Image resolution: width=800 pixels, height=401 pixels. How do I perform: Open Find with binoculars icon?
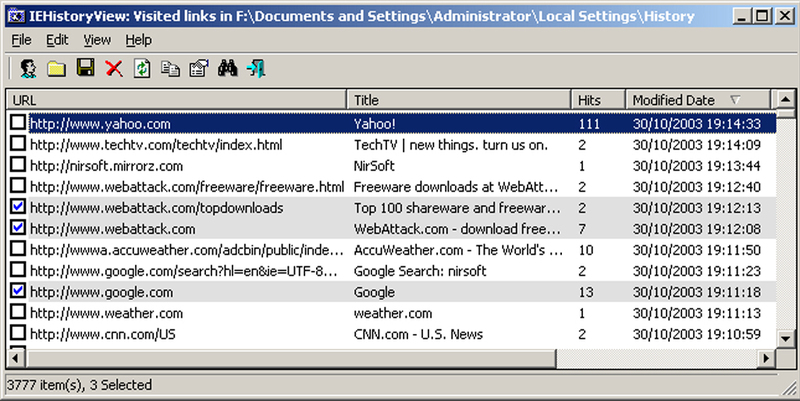[228, 68]
